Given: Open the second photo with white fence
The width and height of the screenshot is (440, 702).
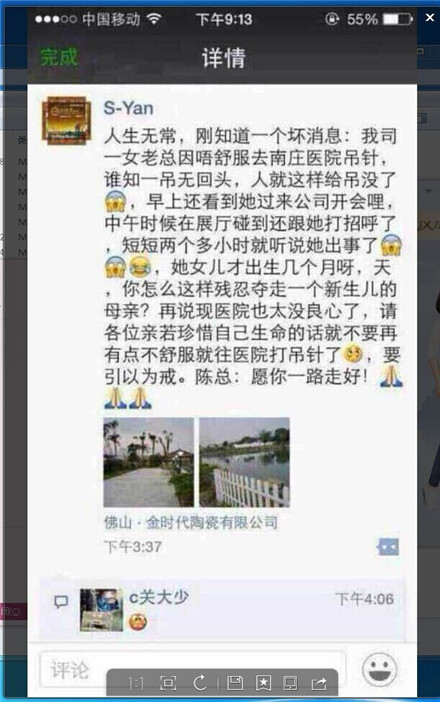Looking at the screenshot, I should pyautogui.click(x=244, y=462).
